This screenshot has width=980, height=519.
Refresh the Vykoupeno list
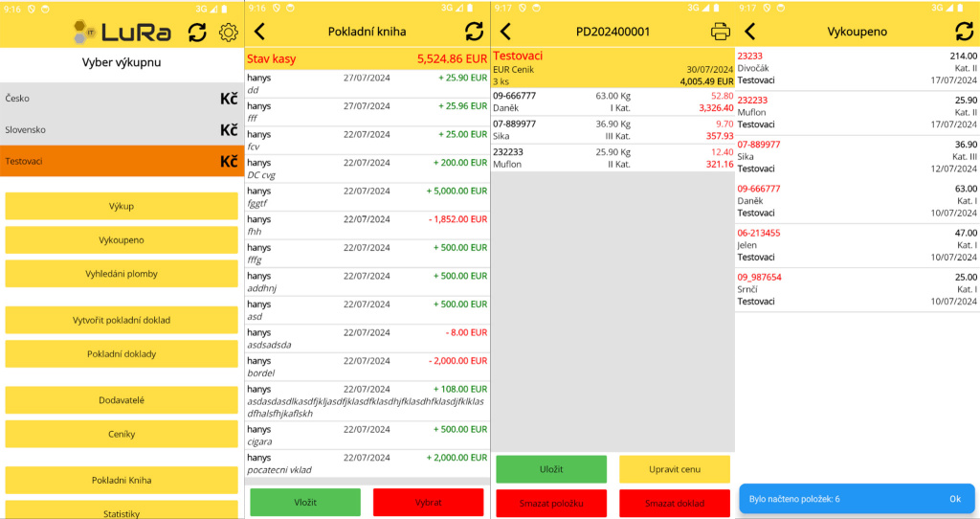964,32
